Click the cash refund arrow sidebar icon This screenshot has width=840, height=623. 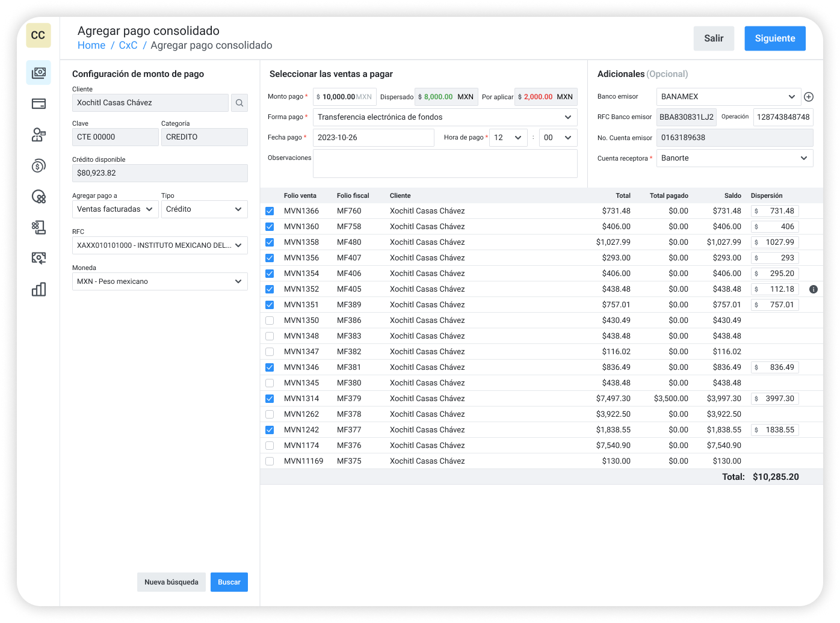pos(39,259)
